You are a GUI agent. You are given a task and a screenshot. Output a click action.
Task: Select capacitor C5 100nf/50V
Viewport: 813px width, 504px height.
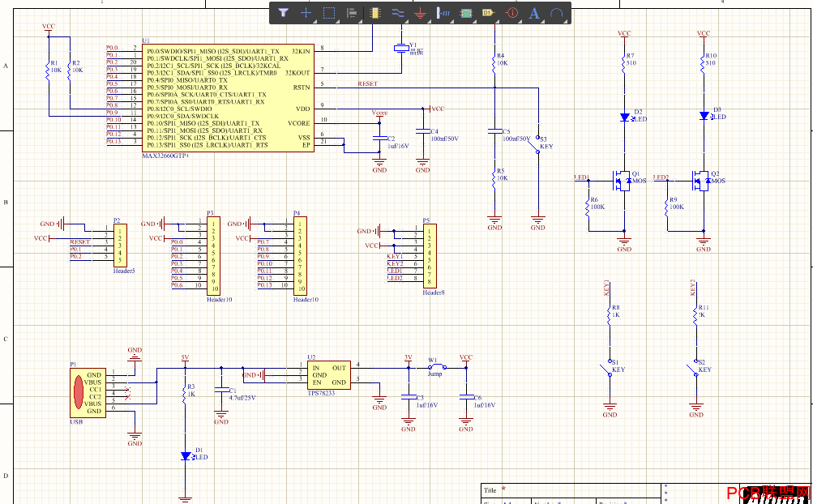click(494, 131)
